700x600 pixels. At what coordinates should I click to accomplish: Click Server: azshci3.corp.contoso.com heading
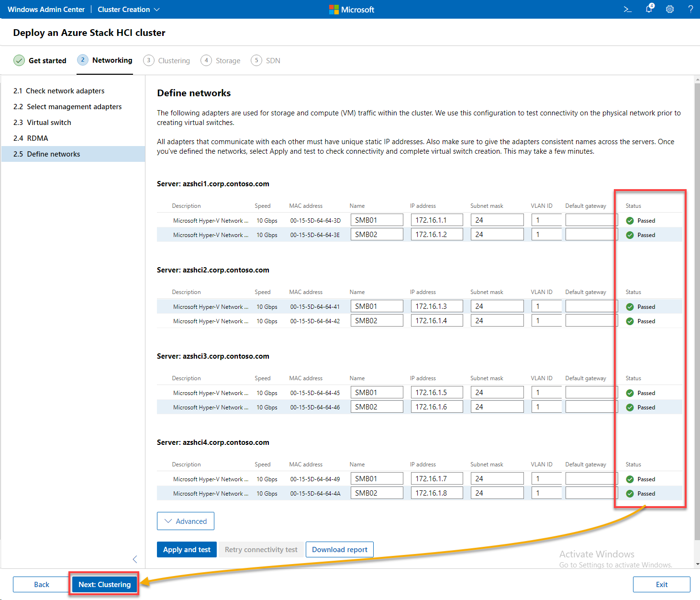coord(213,356)
